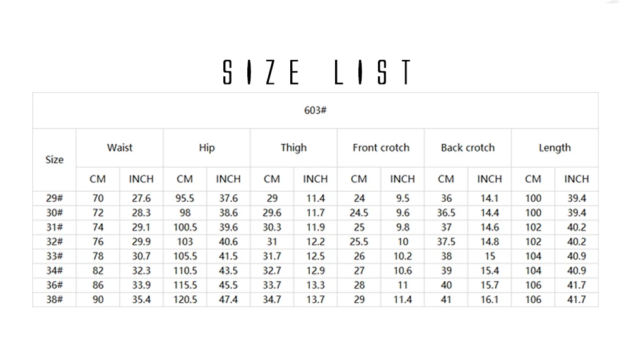Click front crotch value 25.5 cm
The image size is (631, 364).
[359, 242]
